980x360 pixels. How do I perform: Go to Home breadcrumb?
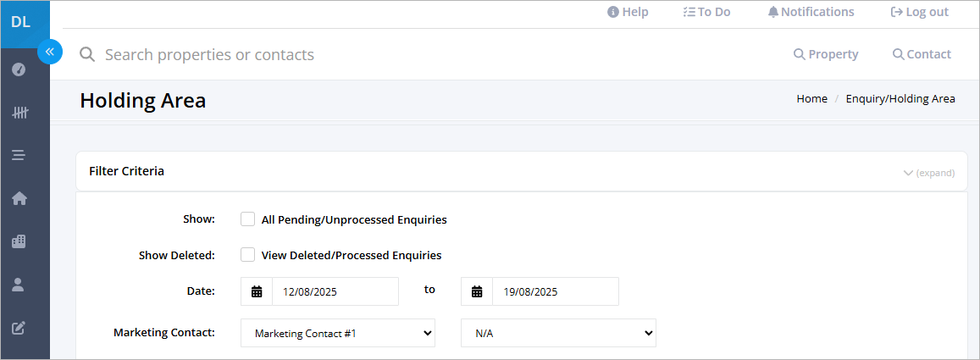click(812, 99)
